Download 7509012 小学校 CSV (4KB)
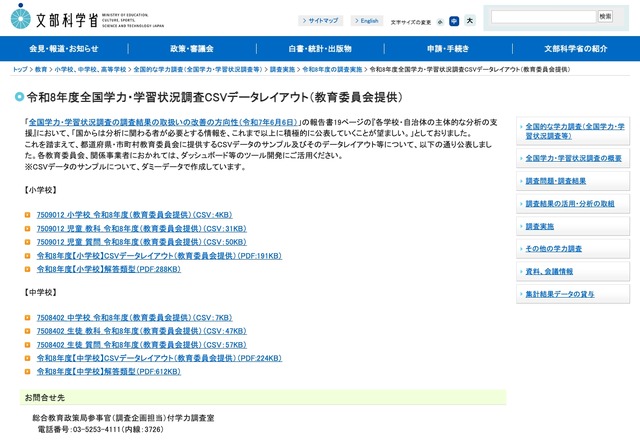Image resolution: width=640 pixels, height=444 pixels. coord(134,215)
